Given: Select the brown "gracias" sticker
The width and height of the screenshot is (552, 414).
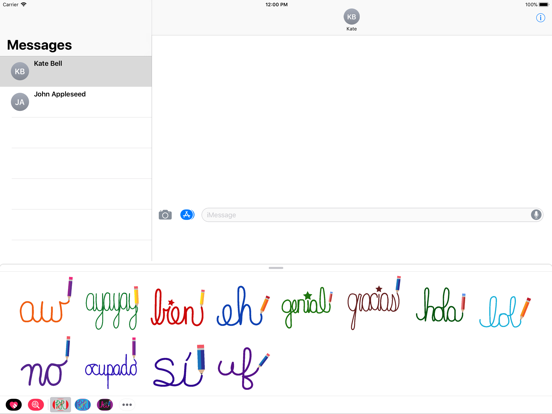Looking at the screenshot, I should pyautogui.click(x=374, y=303).
